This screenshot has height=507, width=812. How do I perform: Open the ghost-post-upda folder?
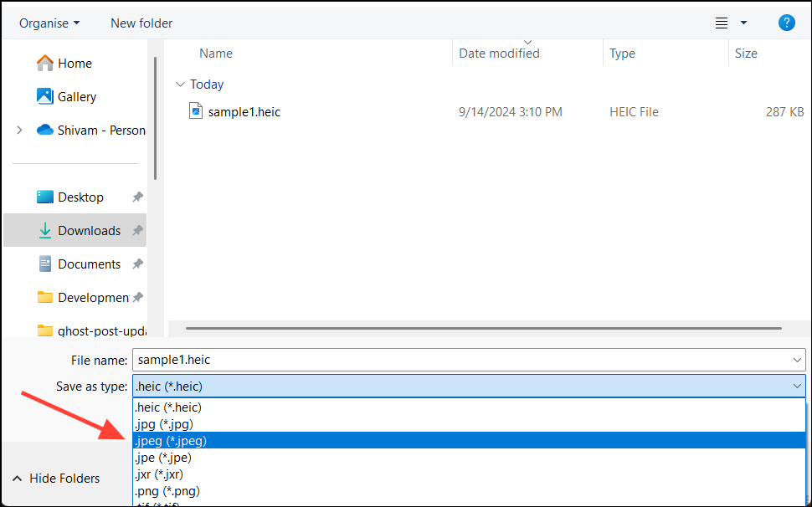point(102,330)
